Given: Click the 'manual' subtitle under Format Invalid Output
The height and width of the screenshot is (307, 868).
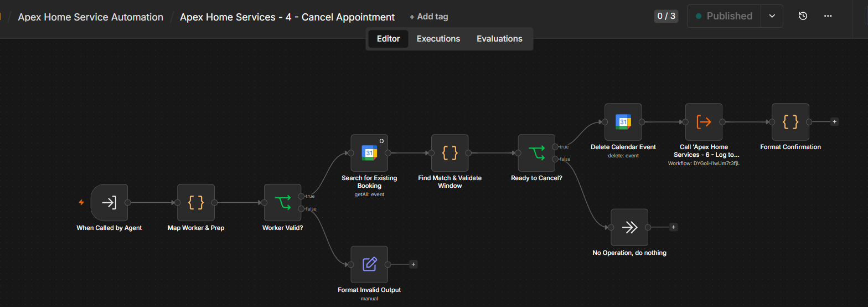Looking at the screenshot, I should [x=369, y=299].
